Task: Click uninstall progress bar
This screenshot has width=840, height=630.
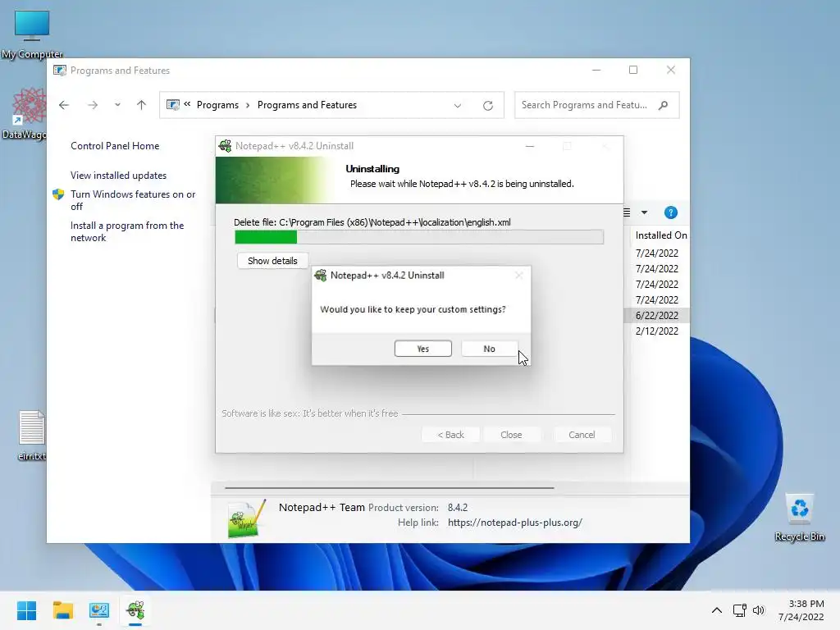Action: [419, 237]
